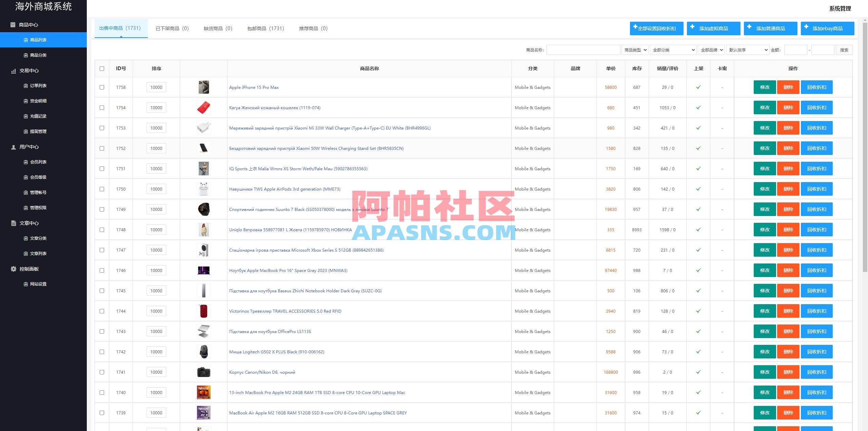Screen dimensions: 868x431
Task: Click the 交易中心 bar-chart sidebar icon
Action: 13,71
